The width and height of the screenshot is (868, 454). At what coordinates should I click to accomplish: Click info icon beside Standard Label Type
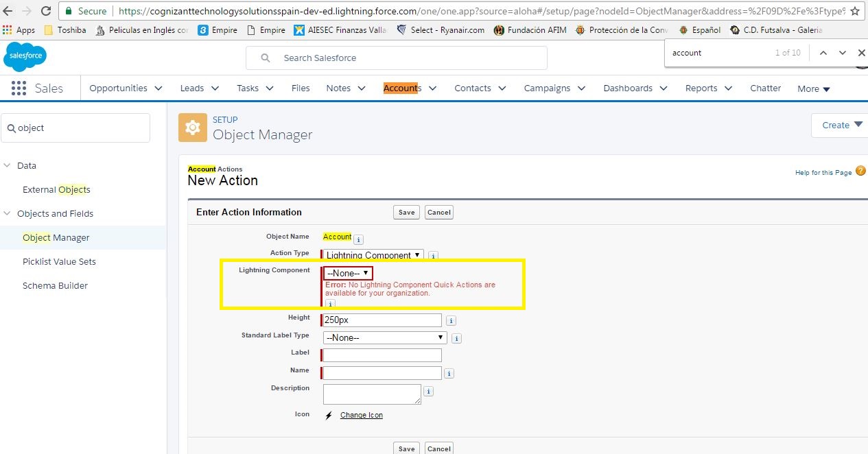(x=456, y=338)
